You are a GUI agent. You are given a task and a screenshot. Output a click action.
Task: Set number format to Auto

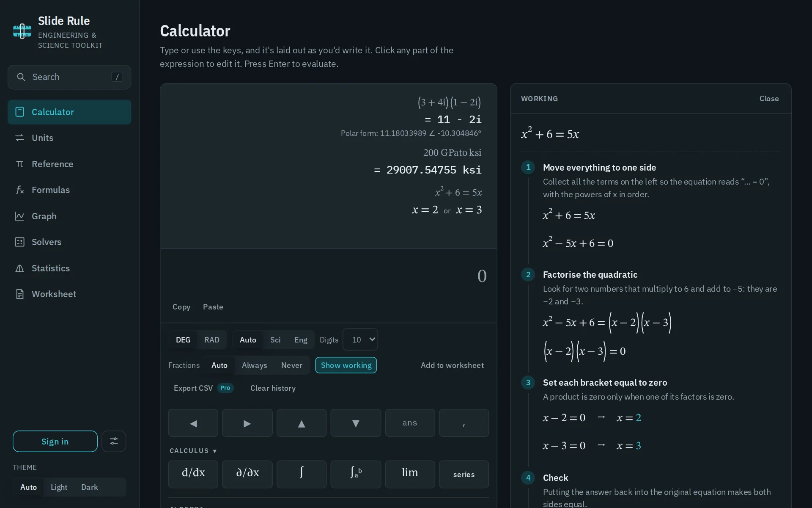pos(248,340)
